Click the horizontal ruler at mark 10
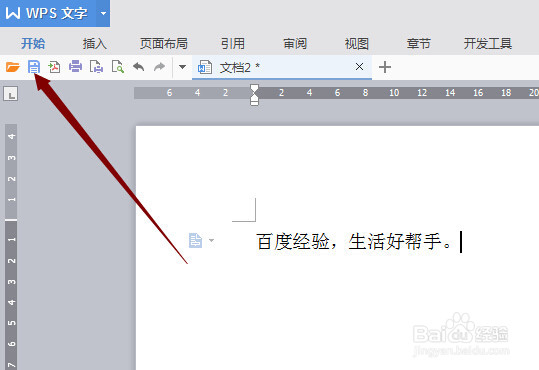 coord(394,92)
